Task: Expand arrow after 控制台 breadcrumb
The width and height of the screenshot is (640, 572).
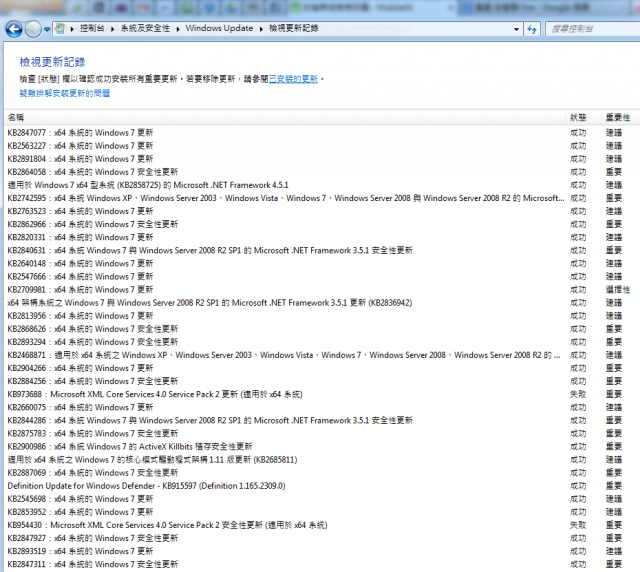Action: (112, 29)
